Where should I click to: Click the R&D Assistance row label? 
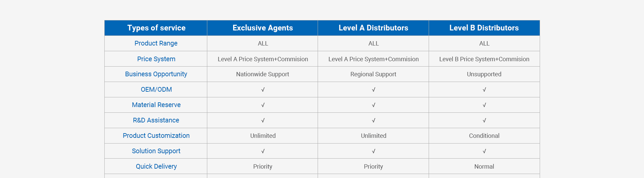point(156,120)
